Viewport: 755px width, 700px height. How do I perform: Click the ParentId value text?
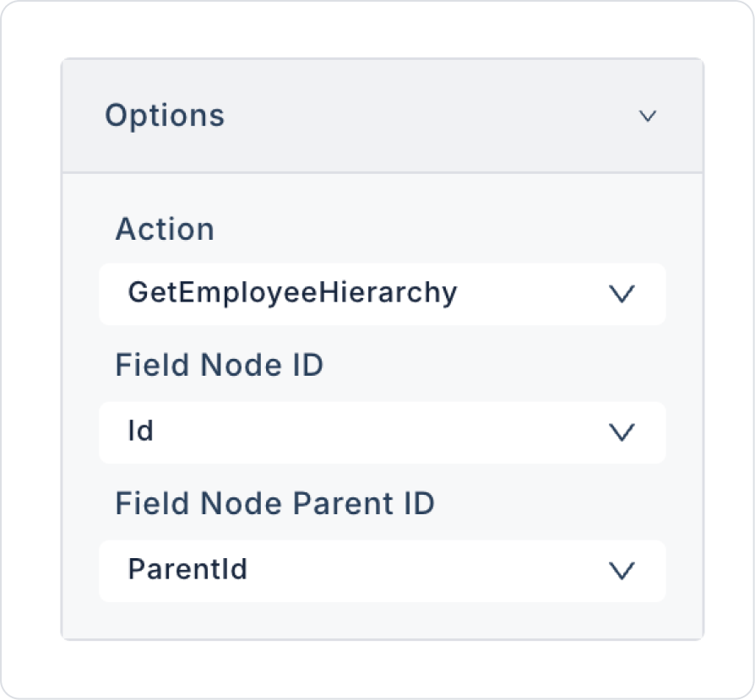[187, 570]
